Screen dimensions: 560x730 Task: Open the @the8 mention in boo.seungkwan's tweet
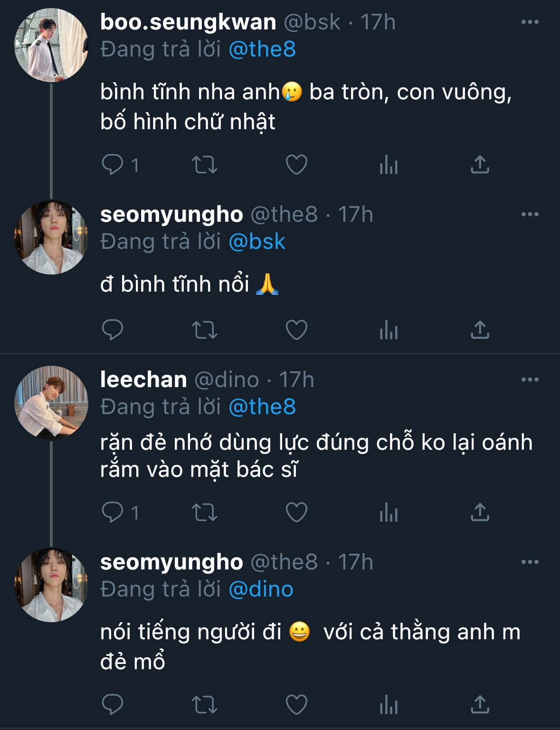[262, 49]
